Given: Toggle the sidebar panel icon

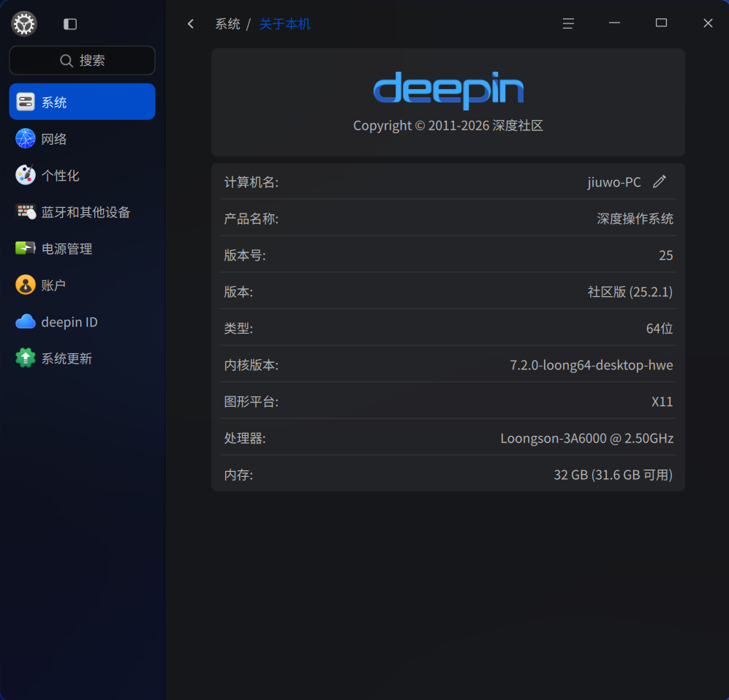Looking at the screenshot, I should 70,23.
